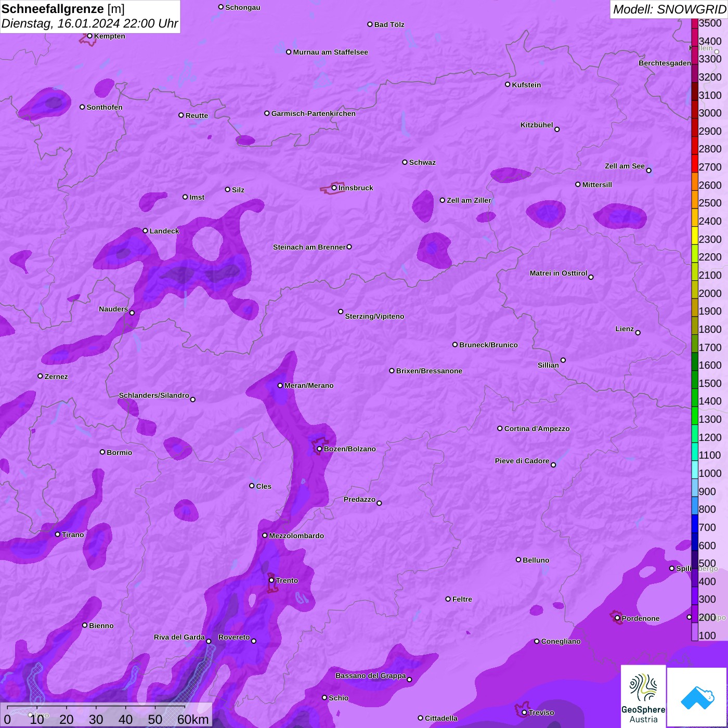Click the Modell: SNOWGRID label

(669, 9)
